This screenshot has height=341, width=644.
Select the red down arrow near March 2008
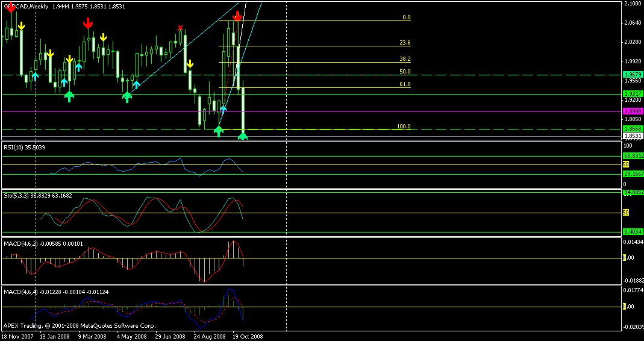[x=87, y=23]
